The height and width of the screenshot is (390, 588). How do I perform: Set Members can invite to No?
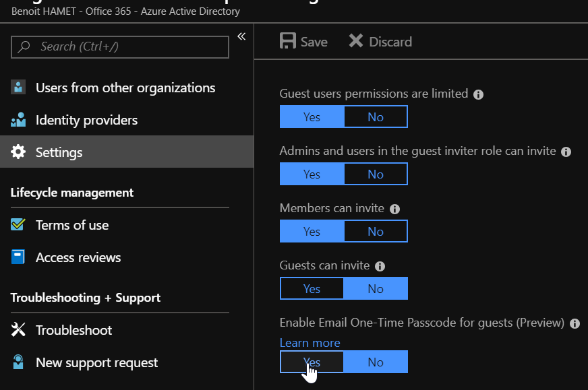[376, 231]
